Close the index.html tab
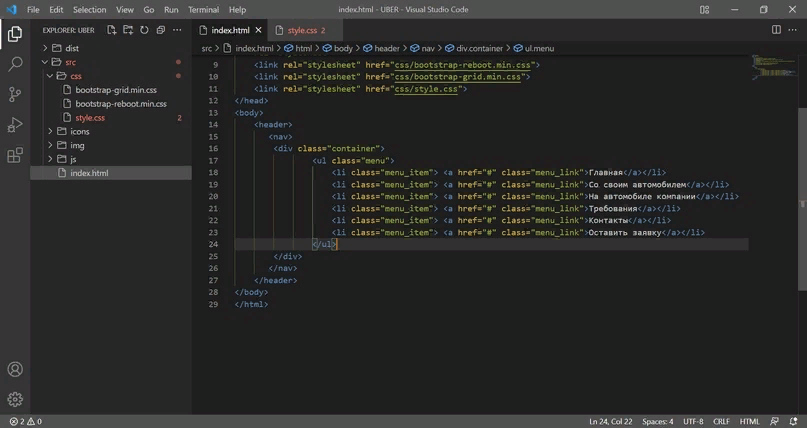 pos(258,30)
